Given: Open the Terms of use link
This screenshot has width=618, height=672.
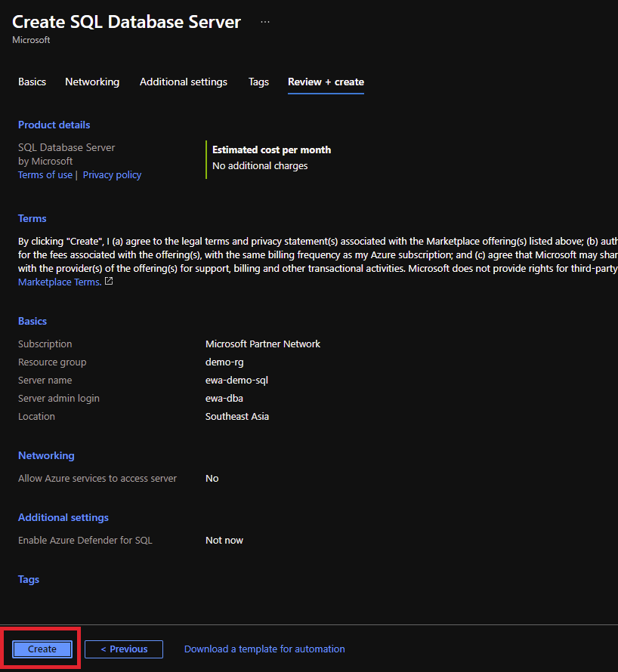Looking at the screenshot, I should click(45, 174).
